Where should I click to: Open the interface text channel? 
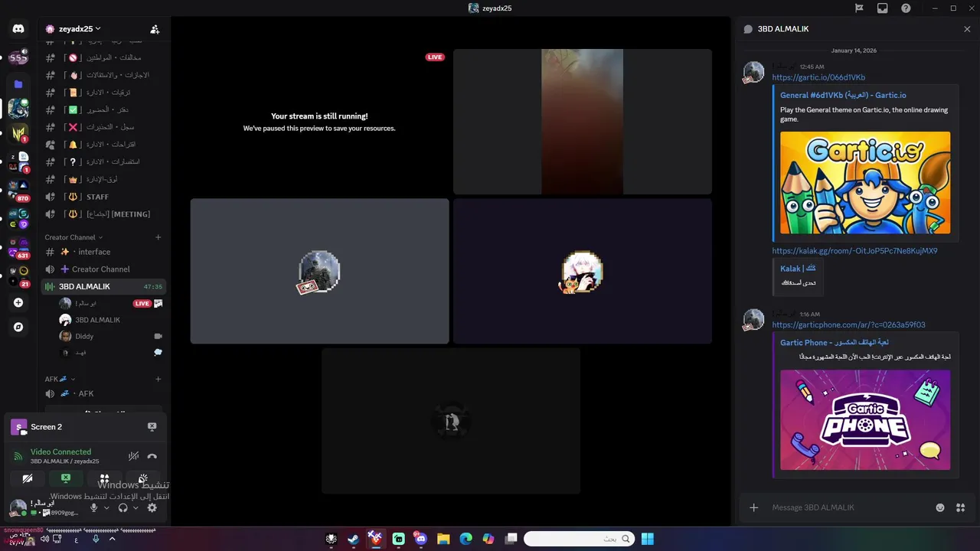(104, 252)
